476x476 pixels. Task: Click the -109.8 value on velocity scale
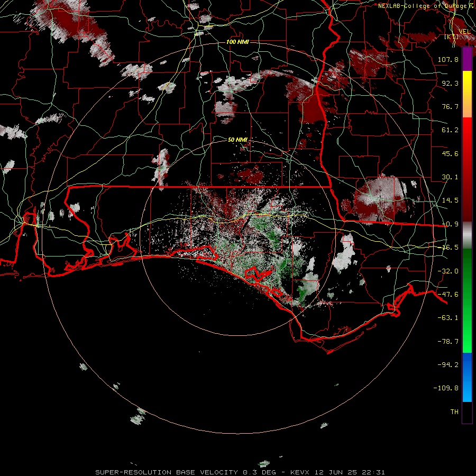(x=446, y=388)
